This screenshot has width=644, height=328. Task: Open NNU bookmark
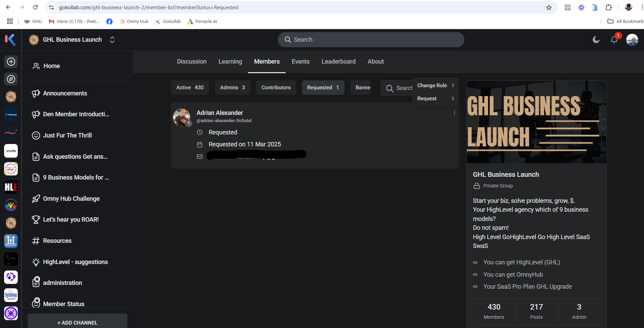coord(33,21)
